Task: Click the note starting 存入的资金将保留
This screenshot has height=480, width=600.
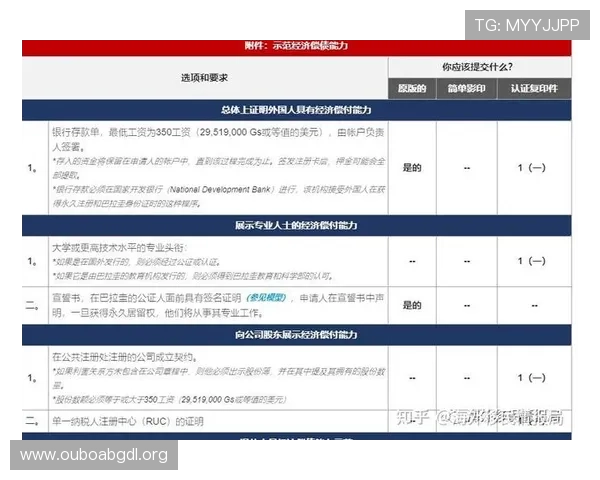Action: 219,168
